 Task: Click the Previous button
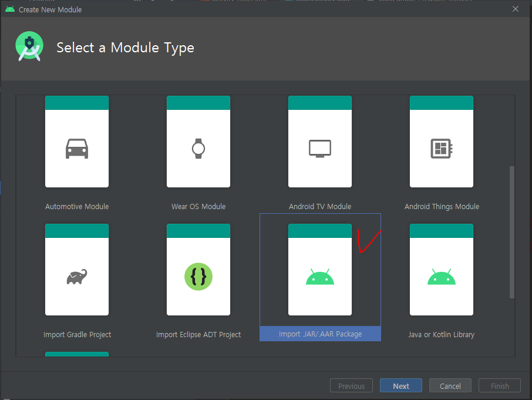(x=352, y=386)
